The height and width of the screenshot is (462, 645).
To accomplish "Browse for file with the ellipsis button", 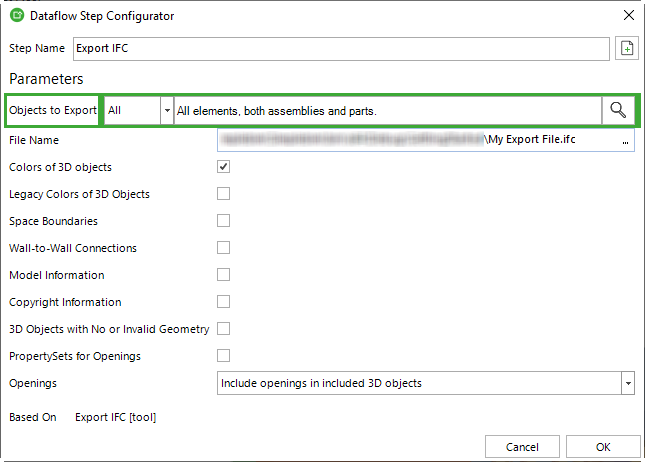I will point(625,140).
